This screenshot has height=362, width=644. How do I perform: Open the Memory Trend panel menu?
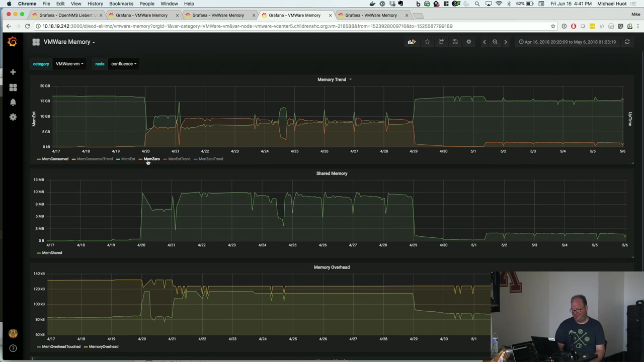tap(334, 79)
